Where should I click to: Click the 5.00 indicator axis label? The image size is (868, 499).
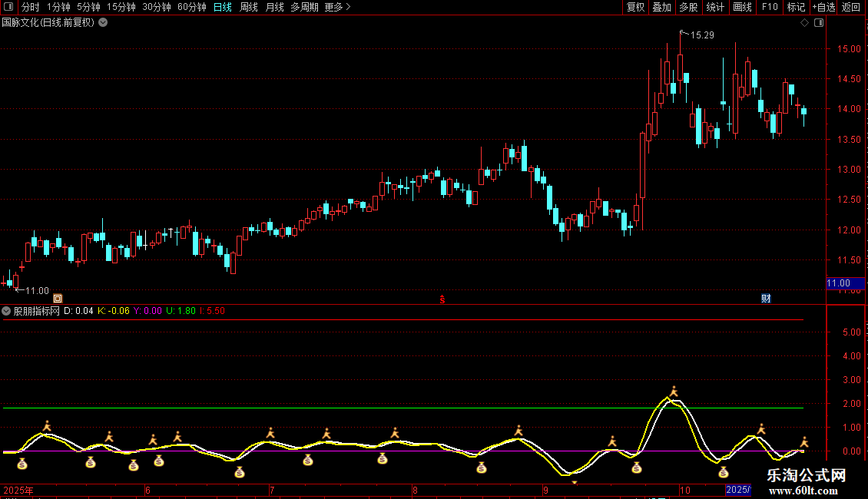pyautogui.click(x=851, y=332)
